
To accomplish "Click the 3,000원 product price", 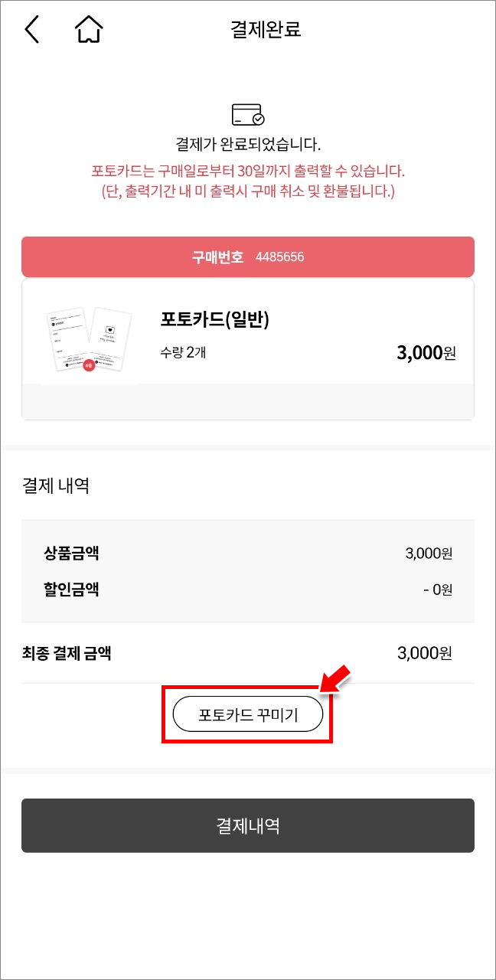I will (x=427, y=352).
